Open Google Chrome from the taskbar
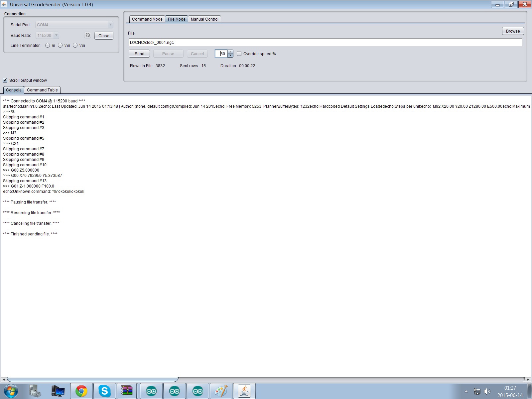 pos(81,391)
